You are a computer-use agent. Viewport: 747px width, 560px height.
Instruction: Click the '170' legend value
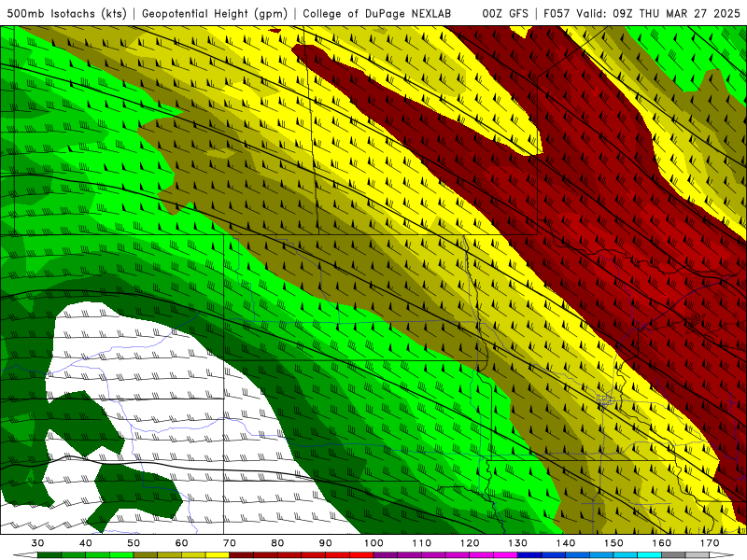click(x=710, y=543)
